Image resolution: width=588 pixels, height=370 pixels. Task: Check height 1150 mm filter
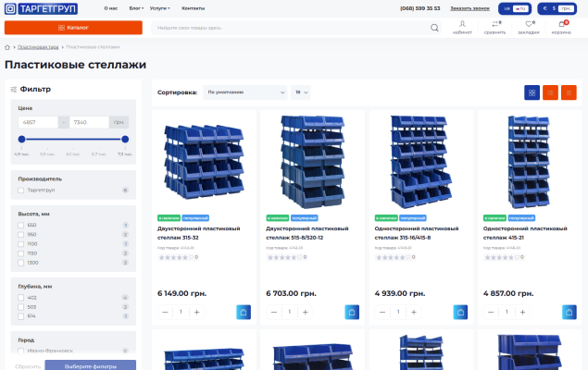(x=21, y=253)
